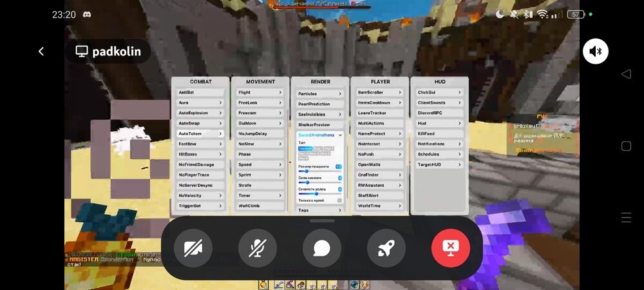This screenshot has height=290, width=644.
Task: Click the AutoTotem module button
Action: click(201, 133)
